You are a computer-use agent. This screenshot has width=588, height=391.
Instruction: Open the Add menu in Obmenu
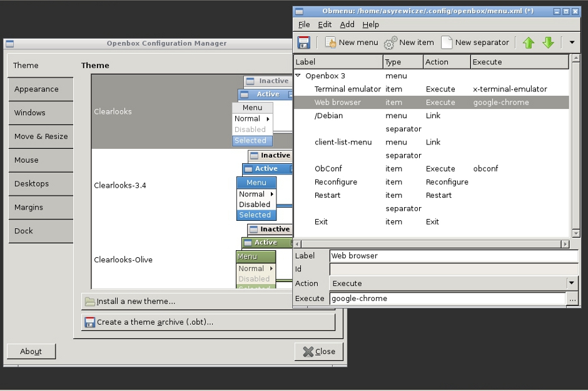347,24
